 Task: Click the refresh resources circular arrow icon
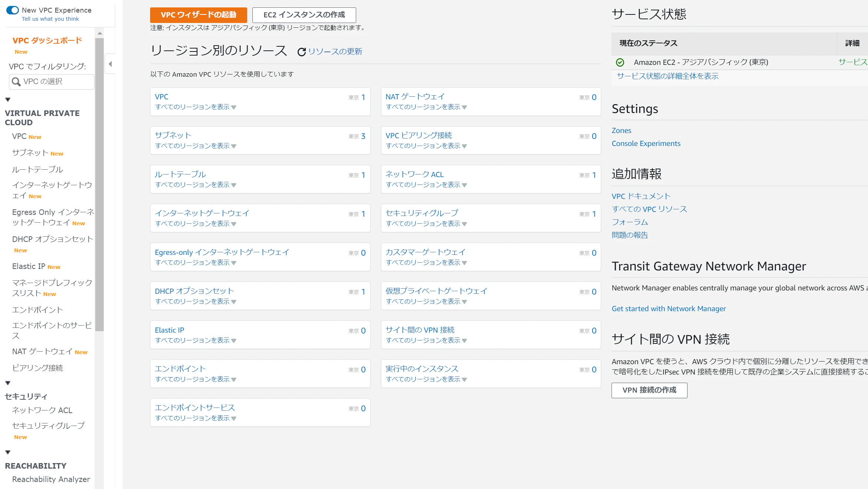click(x=301, y=52)
